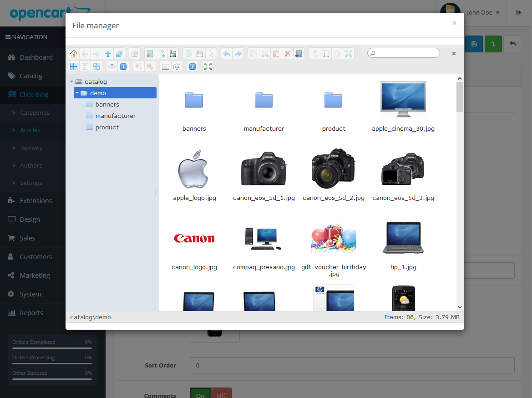Click the scissors cut icon
The image size is (532, 398).
pos(265,54)
